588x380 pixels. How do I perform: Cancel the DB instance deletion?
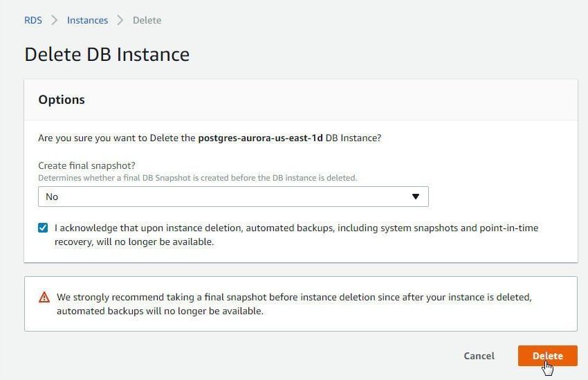[479, 356]
